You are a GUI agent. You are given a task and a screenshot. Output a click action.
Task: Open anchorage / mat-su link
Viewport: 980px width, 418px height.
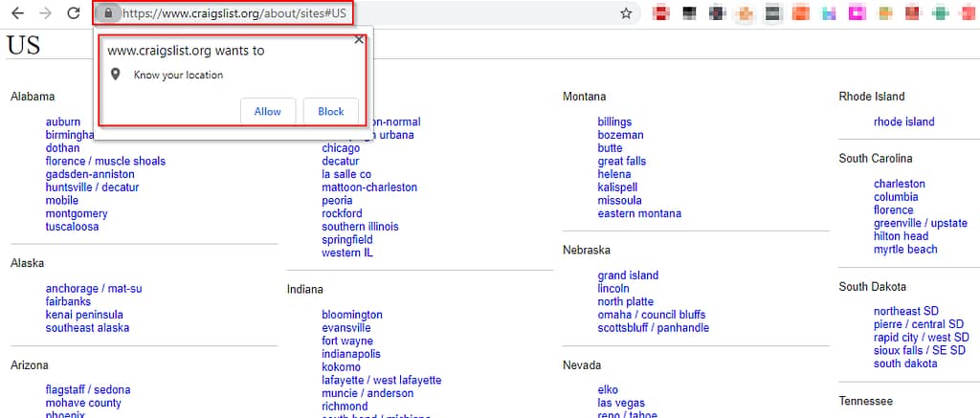pyautogui.click(x=94, y=289)
